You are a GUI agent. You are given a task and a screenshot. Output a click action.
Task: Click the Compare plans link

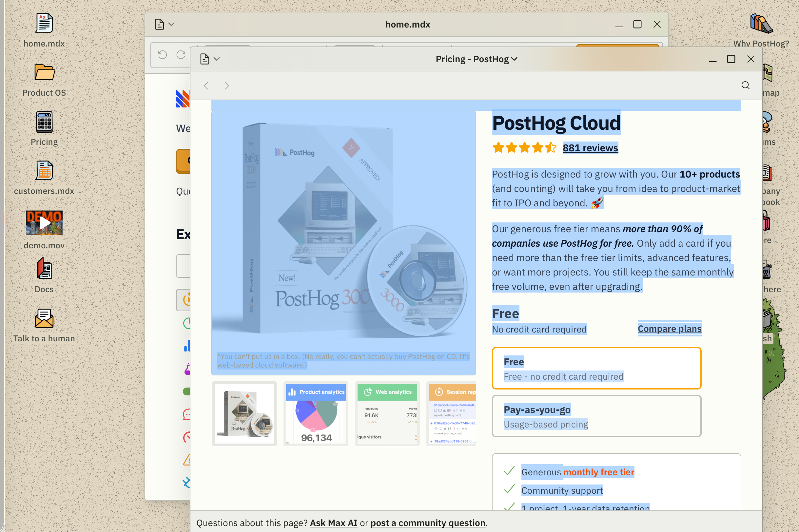[669, 329]
